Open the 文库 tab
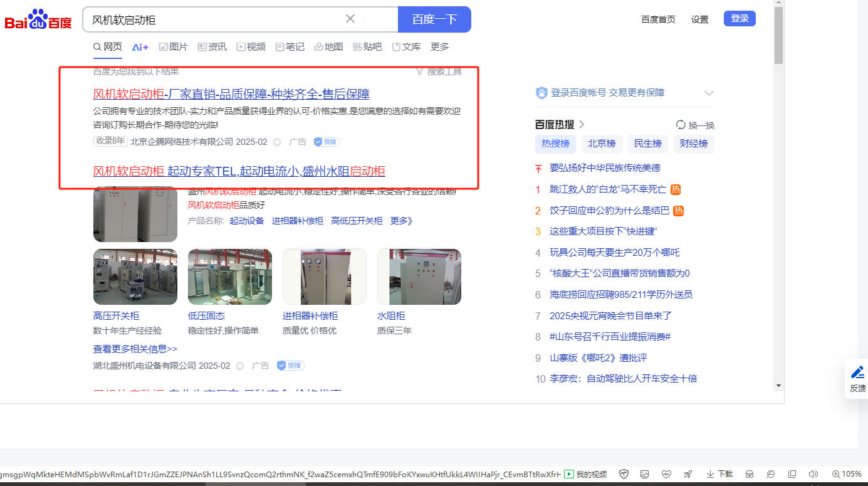This screenshot has height=486, width=868. coord(406,47)
